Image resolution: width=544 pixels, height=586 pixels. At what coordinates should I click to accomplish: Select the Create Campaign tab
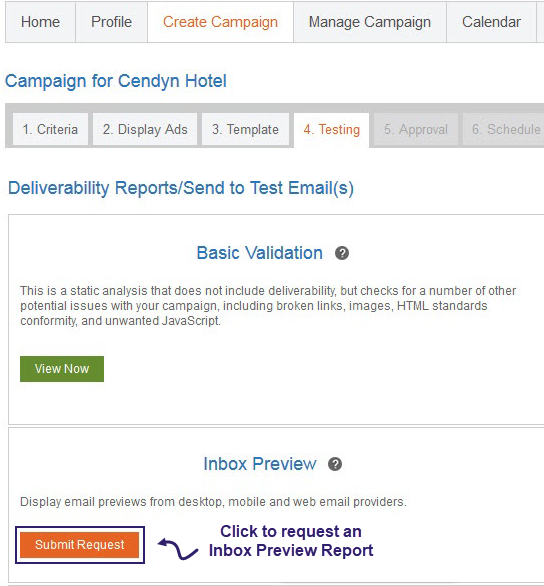pos(220,22)
